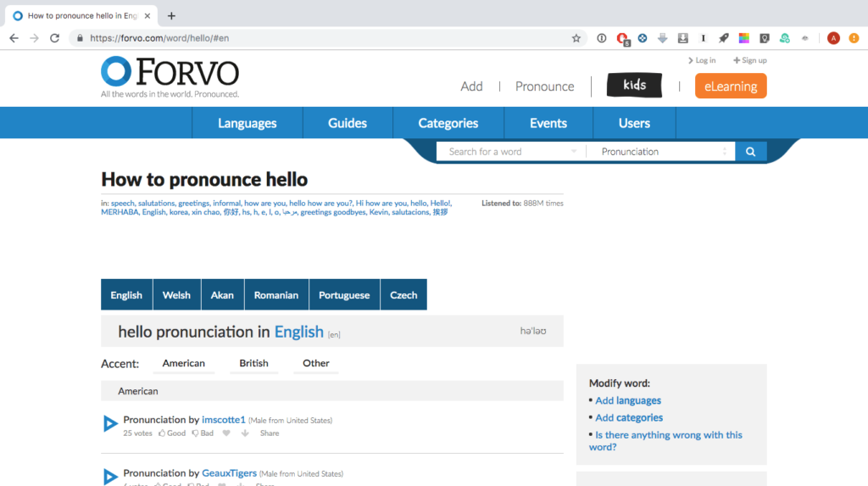Viewport: 868px width, 486px height.
Task: Open the rocket extension icon
Action: point(724,38)
